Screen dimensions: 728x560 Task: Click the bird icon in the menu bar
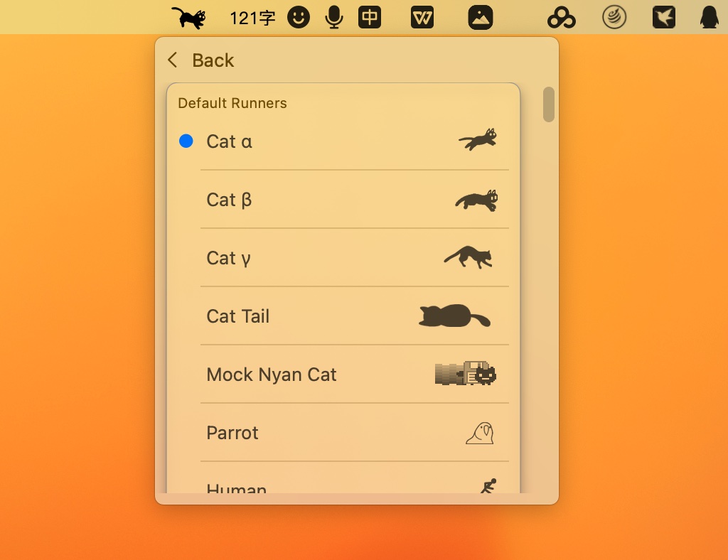click(x=663, y=17)
